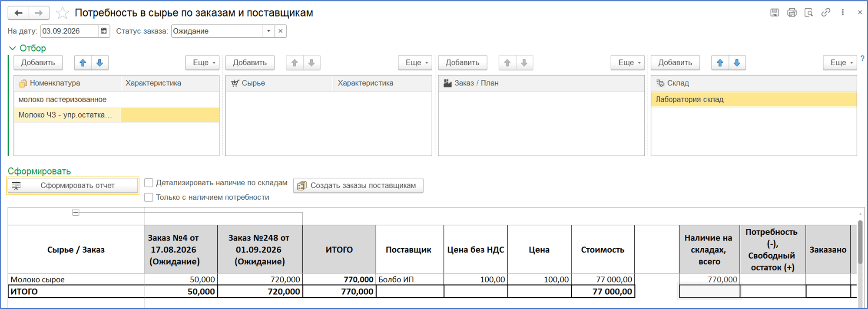Enable Только с наличием потребности checkbox

(x=149, y=197)
